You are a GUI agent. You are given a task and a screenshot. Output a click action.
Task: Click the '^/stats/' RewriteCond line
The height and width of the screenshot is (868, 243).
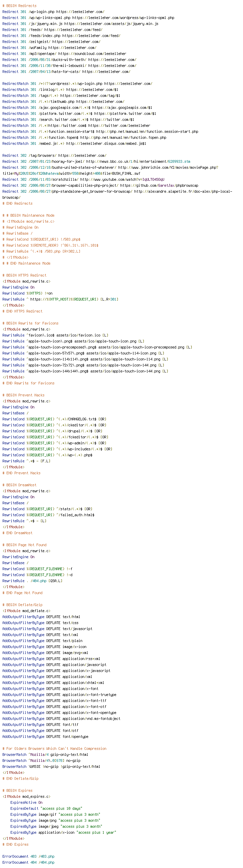(x=47, y=509)
